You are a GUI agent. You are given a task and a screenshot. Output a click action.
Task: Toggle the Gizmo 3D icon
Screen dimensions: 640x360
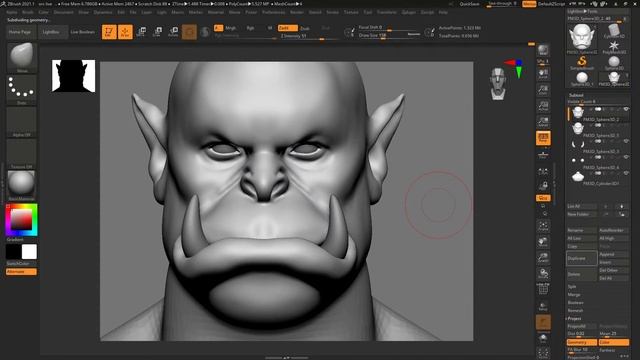[189, 32]
